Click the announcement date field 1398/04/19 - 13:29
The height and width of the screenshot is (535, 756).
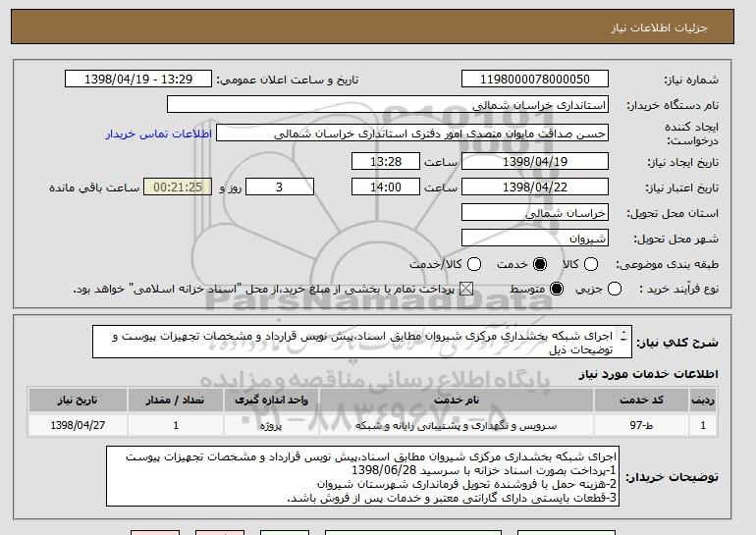138,80
